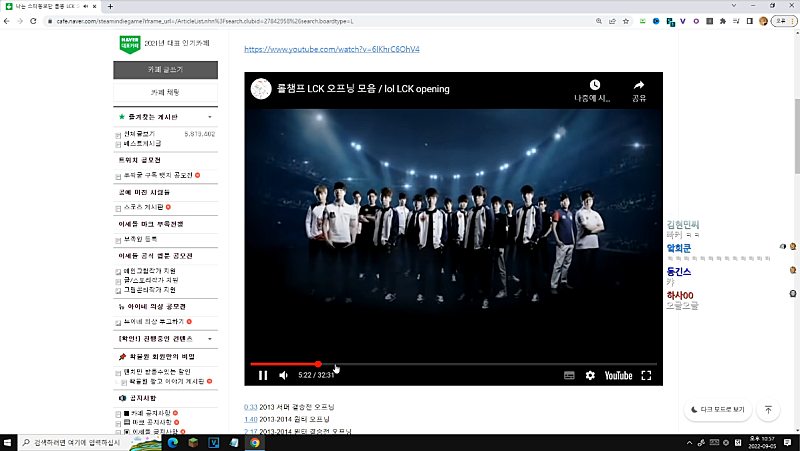Toggle dark mode view button

718,409
